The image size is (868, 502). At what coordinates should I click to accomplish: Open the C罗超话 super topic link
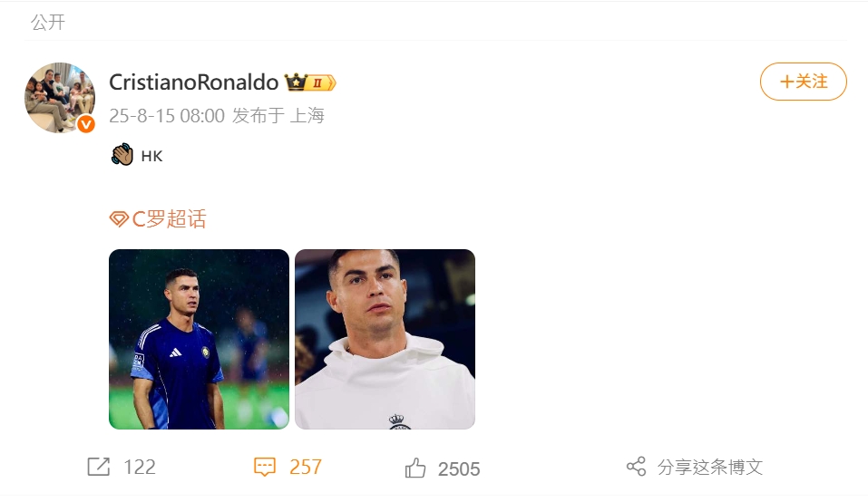pos(169,219)
